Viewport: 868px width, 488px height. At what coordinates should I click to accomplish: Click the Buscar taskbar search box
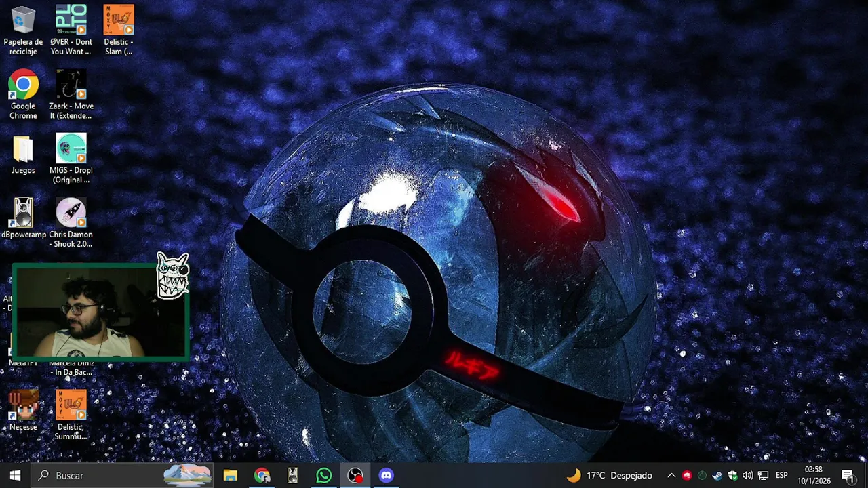pyautogui.click(x=123, y=475)
